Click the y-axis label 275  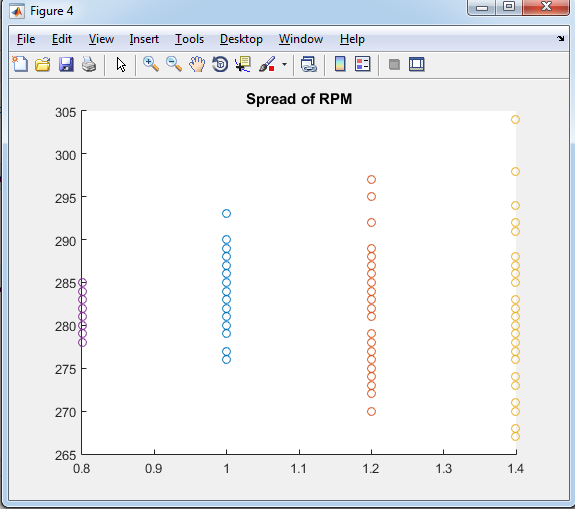[66, 369]
